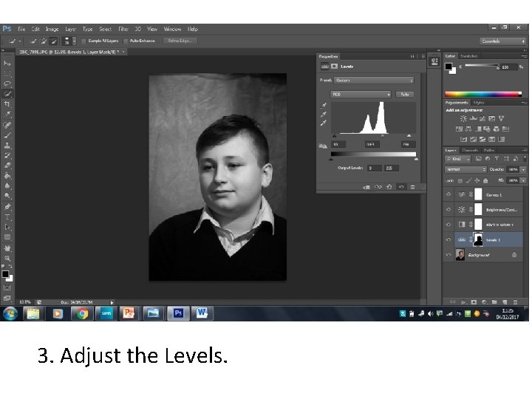This screenshot has width=532, height=399.
Task: Open the Essentials workspace dropdown
Action: (503, 41)
